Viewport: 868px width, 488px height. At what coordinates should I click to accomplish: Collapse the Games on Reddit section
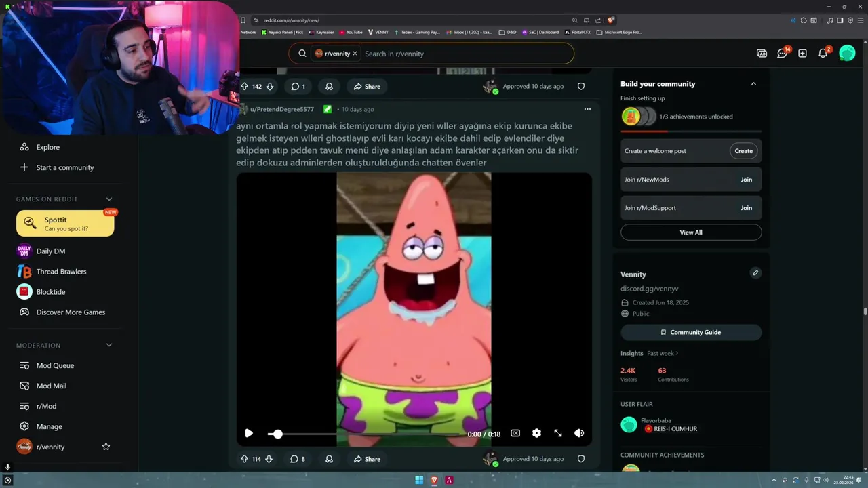(108, 199)
